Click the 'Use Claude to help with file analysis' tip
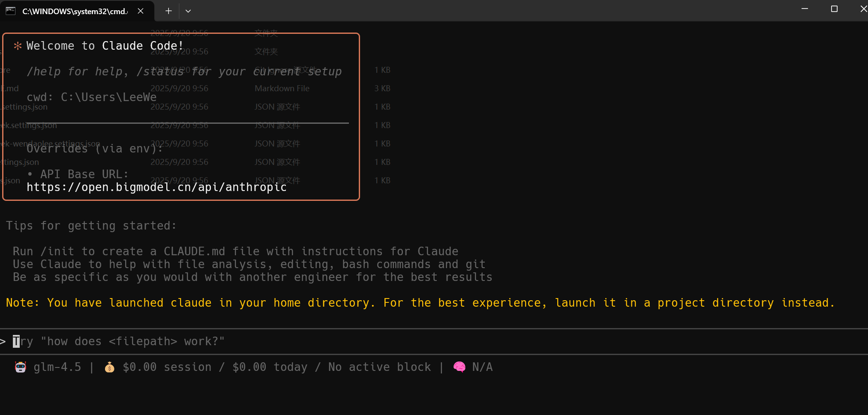The image size is (868, 415). [x=249, y=264]
